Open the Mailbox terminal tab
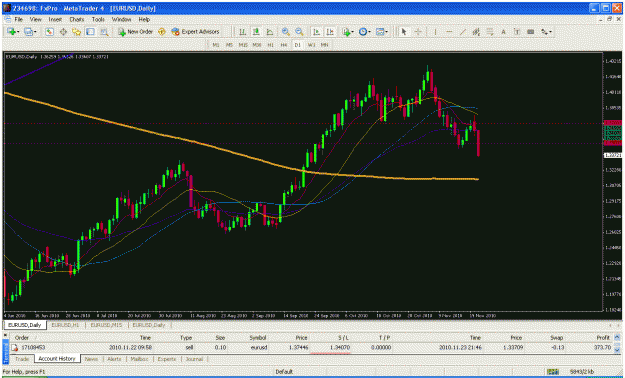 (x=140, y=359)
